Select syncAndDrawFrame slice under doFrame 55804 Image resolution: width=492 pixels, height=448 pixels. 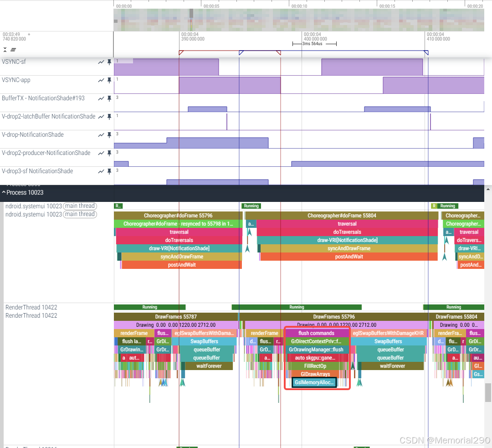349,248
